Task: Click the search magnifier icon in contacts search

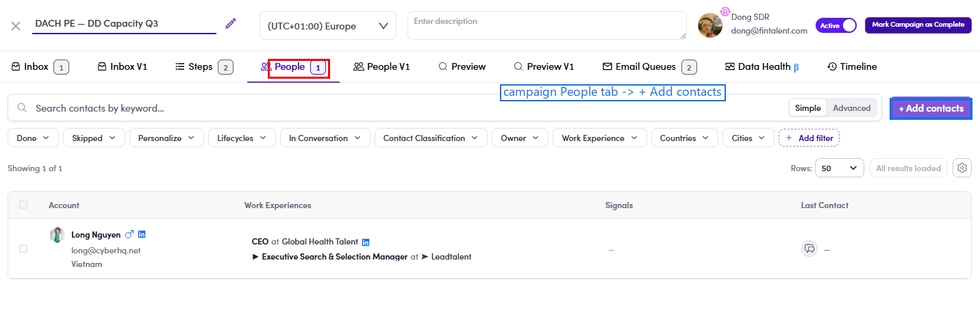Action: (22, 108)
